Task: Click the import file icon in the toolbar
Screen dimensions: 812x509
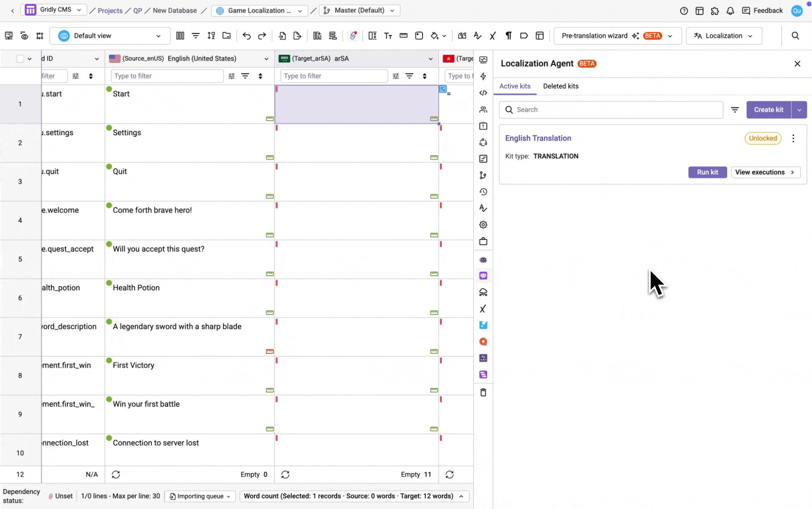Action: (x=282, y=36)
